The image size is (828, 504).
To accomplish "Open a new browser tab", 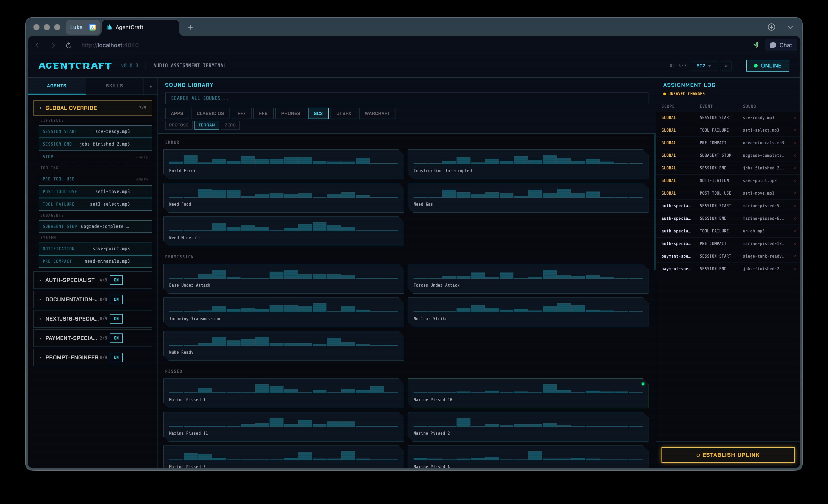I will tap(190, 27).
